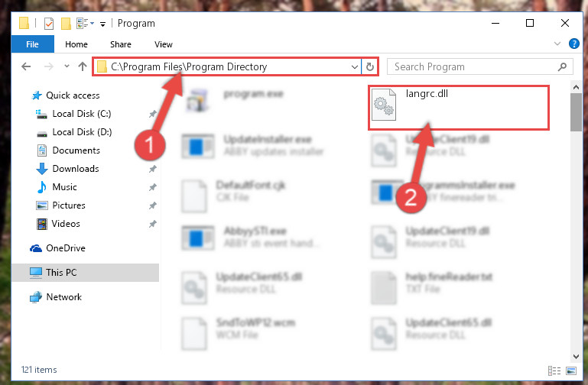This screenshot has height=385, width=588.
Task: Select the langrc.dll file
Action: [x=458, y=108]
